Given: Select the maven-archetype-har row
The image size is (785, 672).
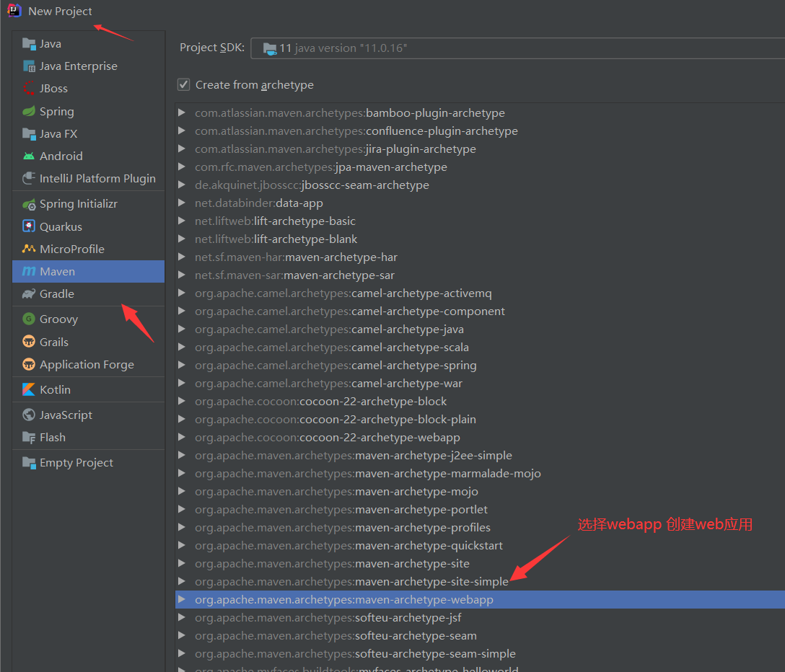Looking at the screenshot, I should pos(480,257).
